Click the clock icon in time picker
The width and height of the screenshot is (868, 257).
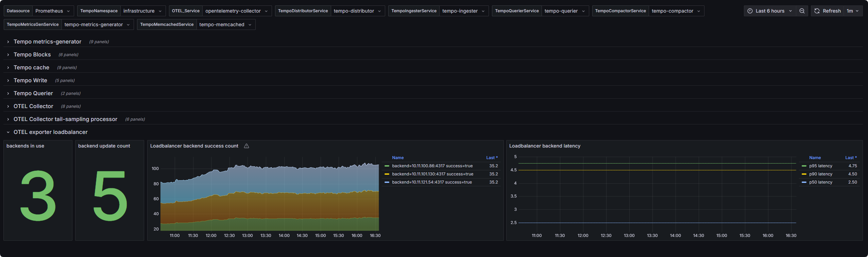click(750, 11)
